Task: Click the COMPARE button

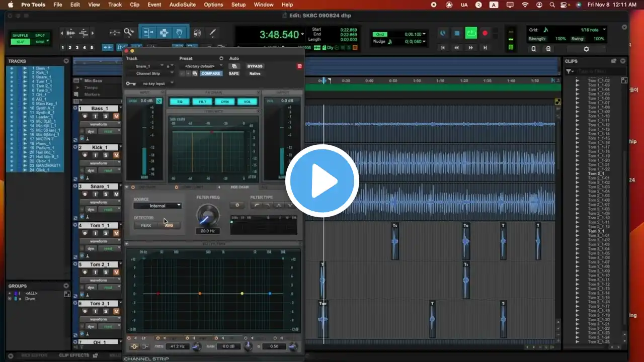Action: tap(211, 73)
